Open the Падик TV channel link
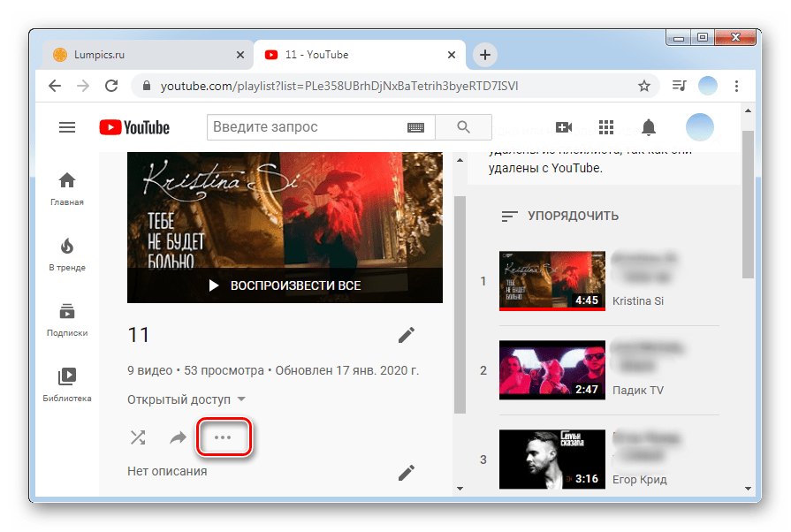This screenshot has height=532, width=791. (637, 391)
